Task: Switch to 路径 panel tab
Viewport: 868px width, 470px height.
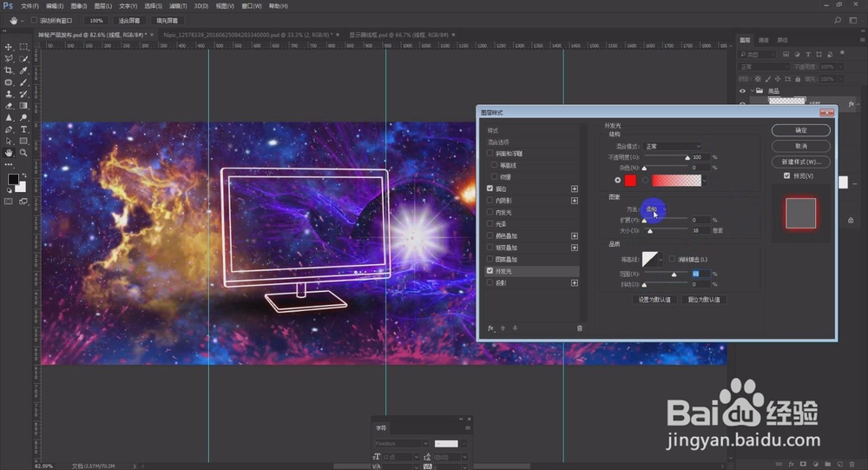Action: [x=782, y=40]
